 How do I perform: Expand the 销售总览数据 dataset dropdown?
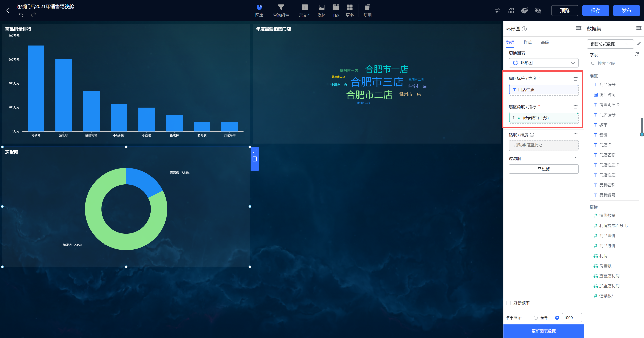point(610,44)
